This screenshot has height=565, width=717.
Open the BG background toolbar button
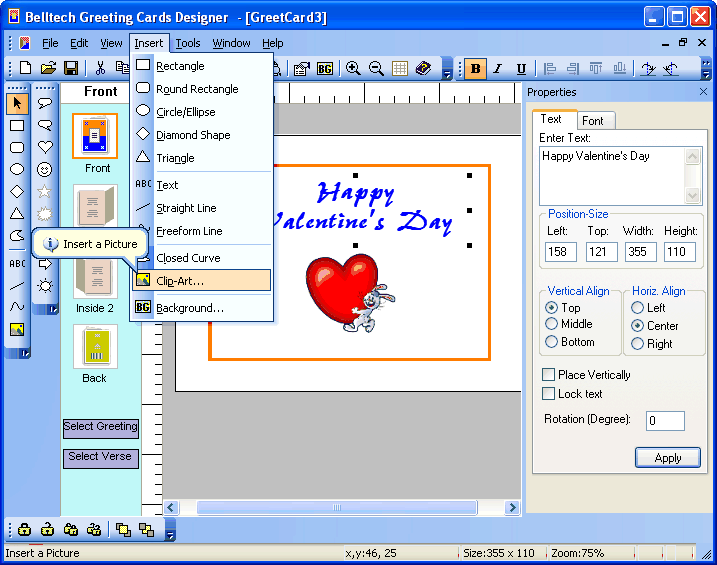point(325,69)
